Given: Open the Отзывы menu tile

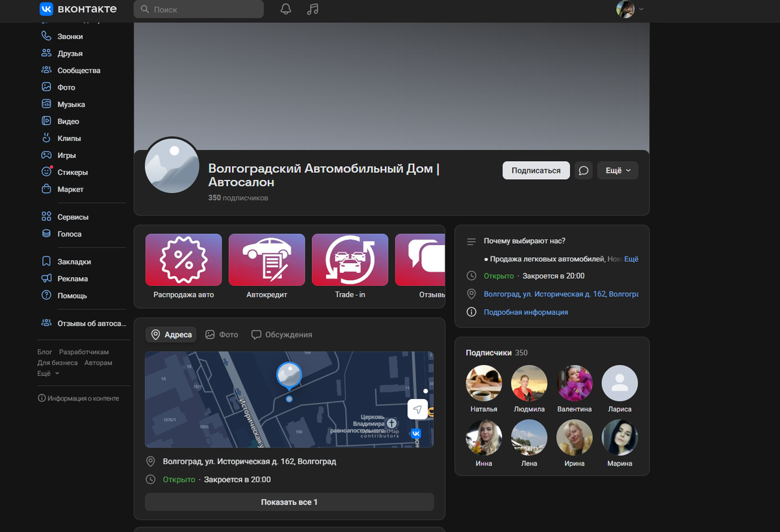Looking at the screenshot, I should coord(420,267).
